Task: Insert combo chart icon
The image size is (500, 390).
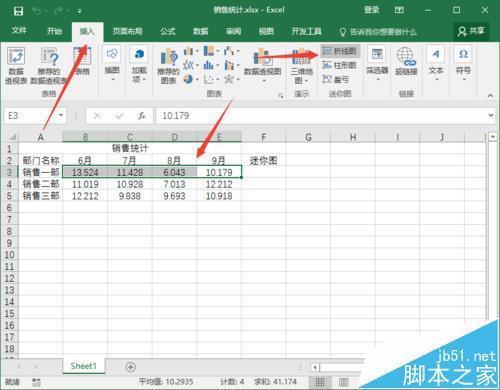Action: (x=231, y=65)
